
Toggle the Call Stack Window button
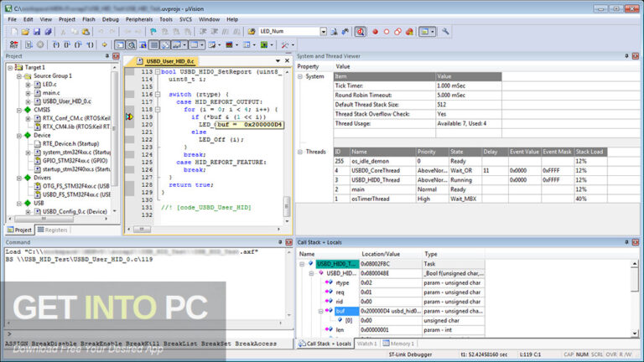(165, 44)
